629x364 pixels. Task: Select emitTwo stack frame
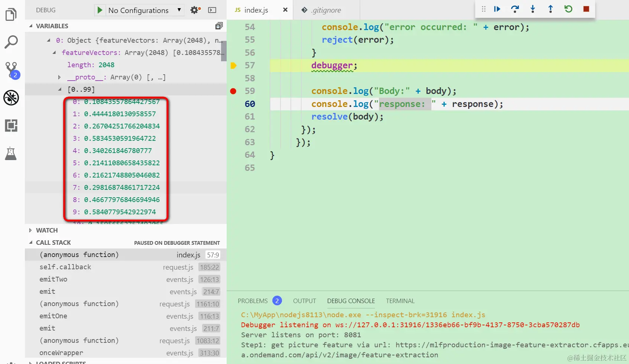coord(126,279)
